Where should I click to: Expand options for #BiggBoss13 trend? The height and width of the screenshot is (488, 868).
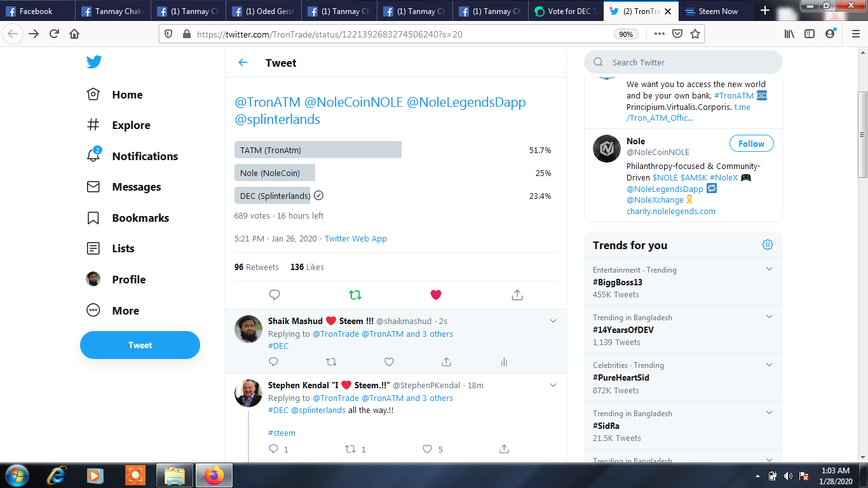[x=770, y=269]
